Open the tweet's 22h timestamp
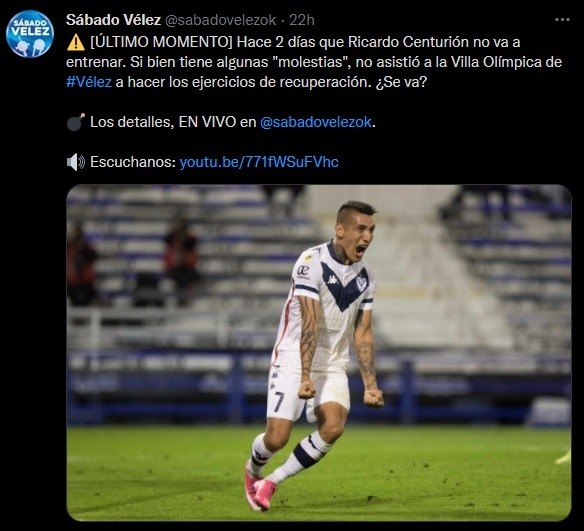584x531 pixels. click(302, 20)
